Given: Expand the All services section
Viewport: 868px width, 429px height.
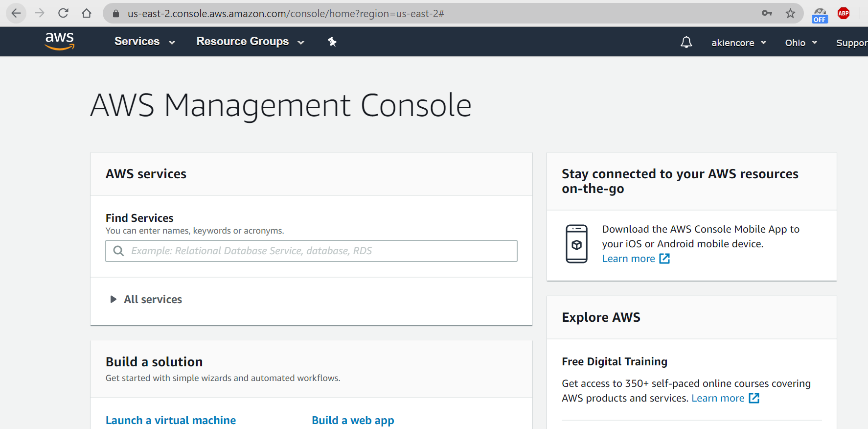Looking at the screenshot, I should (152, 299).
